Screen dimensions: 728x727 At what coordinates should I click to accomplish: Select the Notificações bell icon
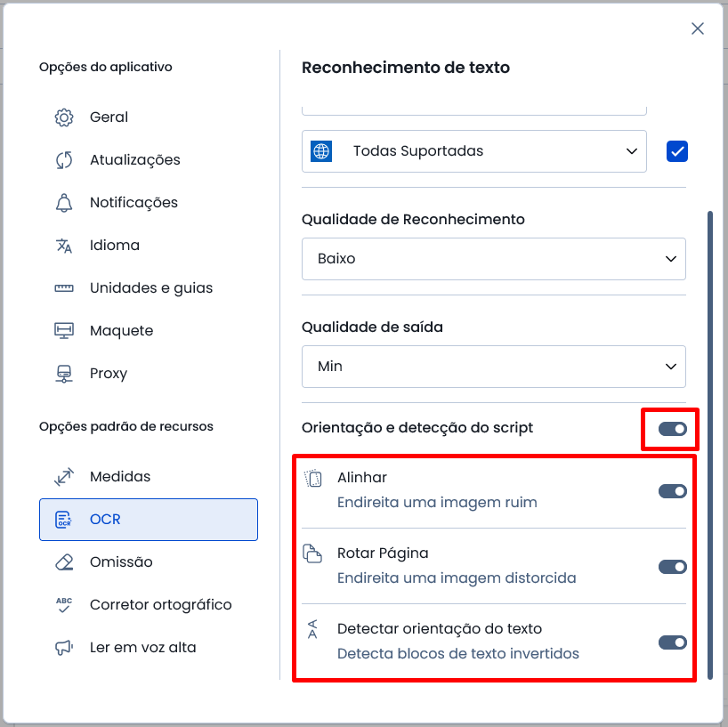(64, 203)
